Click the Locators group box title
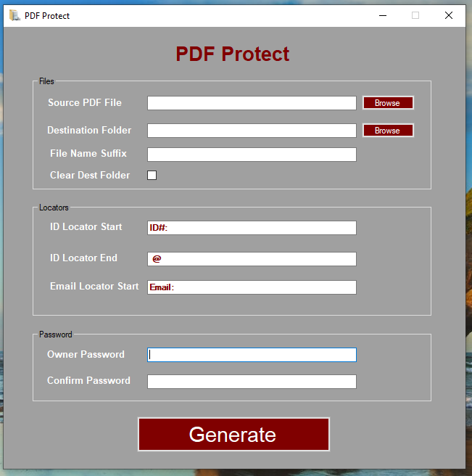This screenshot has height=476, width=472. 54,208
